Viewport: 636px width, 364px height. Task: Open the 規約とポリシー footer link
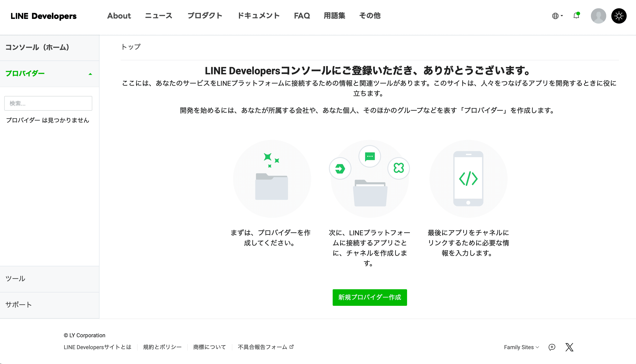pos(162,347)
